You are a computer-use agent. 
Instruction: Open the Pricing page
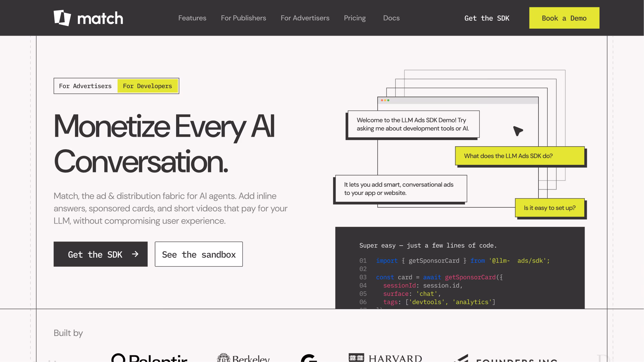tap(355, 18)
